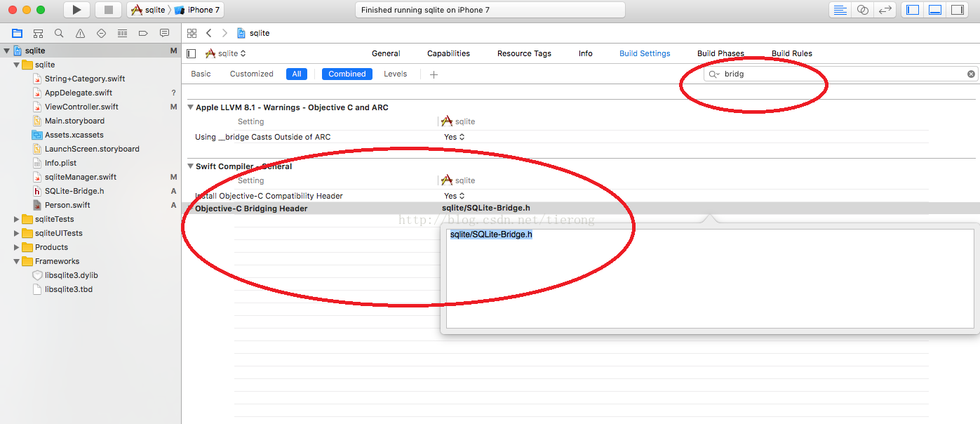This screenshot has height=424, width=980.
Task: Open the iPhone 7 destination selector
Action: click(x=199, y=10)
